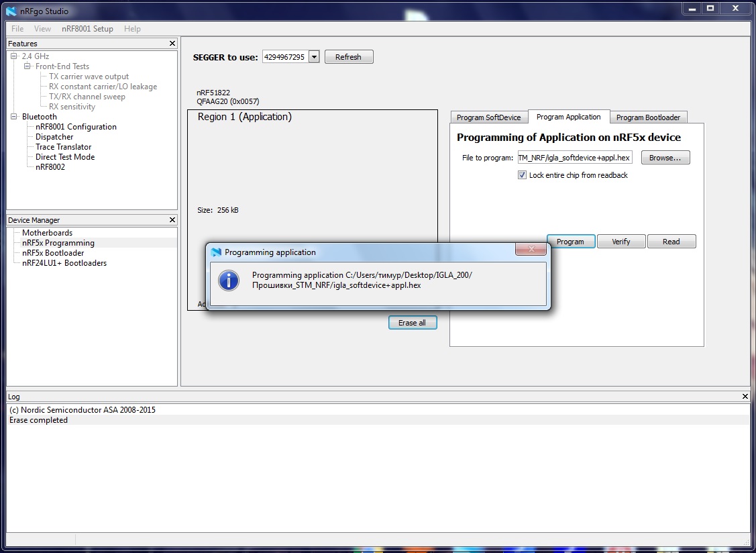
Task: Select TX carrier wave output
Action: 89,77
